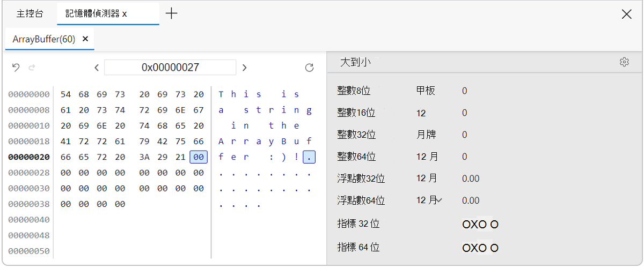Click the redo arrow icon
Image resolution: width=644 pixels, height=268 pixels.
[x=32, y=68]
